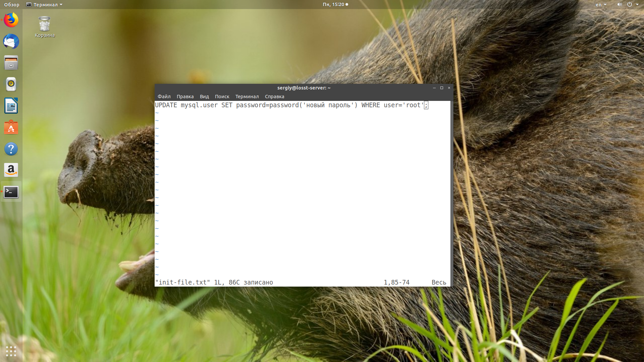Maximize the terminal window
This screenshot has width=644, height=362.
(x=442, y=88)
